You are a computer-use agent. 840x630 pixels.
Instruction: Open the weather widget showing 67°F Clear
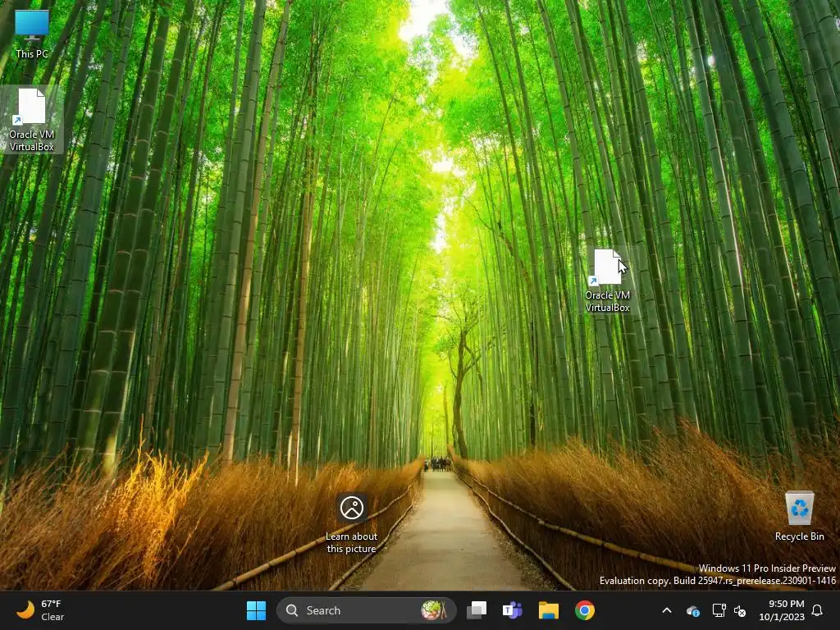tap(40, 610)
